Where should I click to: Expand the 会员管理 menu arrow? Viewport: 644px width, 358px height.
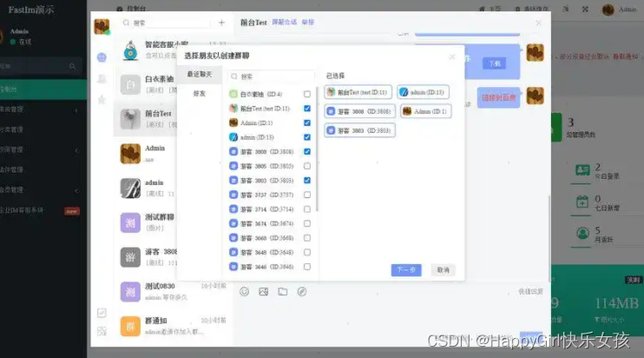pyautogui.click(x=76, y=190)
